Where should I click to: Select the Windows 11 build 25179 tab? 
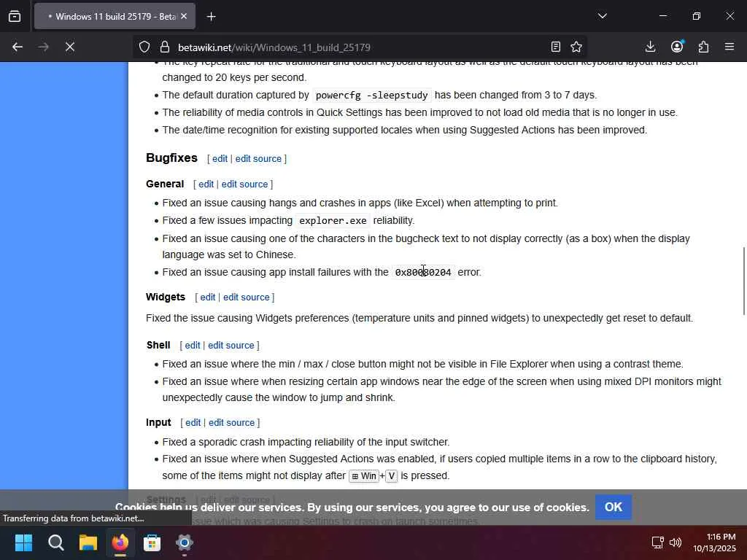(x=115, y=16)
